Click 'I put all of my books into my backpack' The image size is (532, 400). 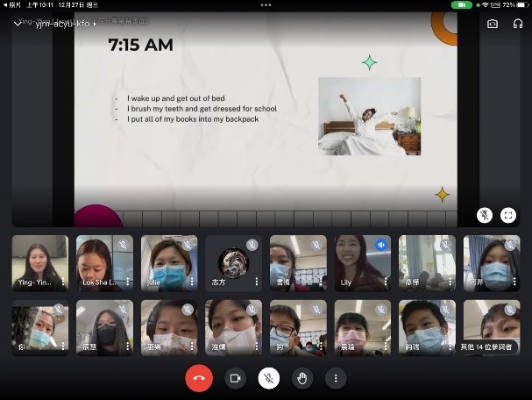(193, 119)
